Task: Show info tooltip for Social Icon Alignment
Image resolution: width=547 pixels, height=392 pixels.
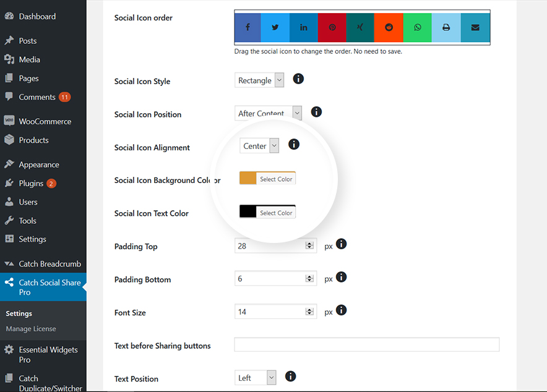Action: coord(294,144)
